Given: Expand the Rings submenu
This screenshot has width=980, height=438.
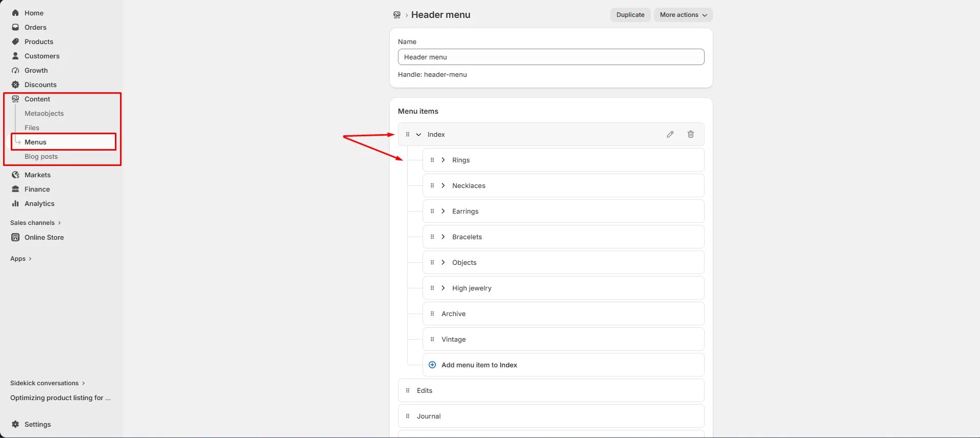Looking at the screenshot, I should [443, 160].
